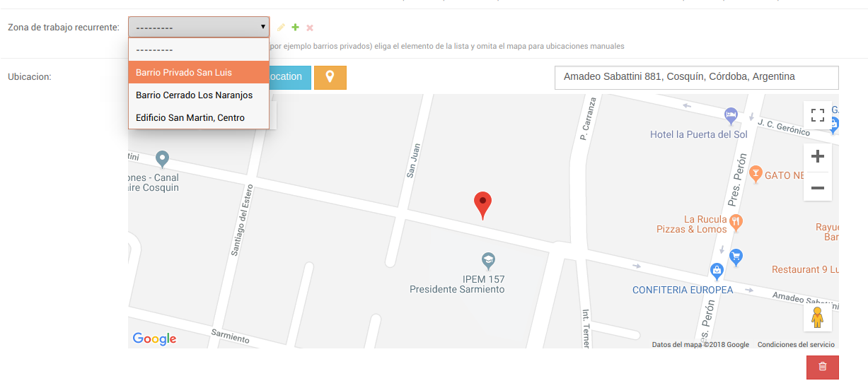Zoom in on the map

click(x=818, y=157)
